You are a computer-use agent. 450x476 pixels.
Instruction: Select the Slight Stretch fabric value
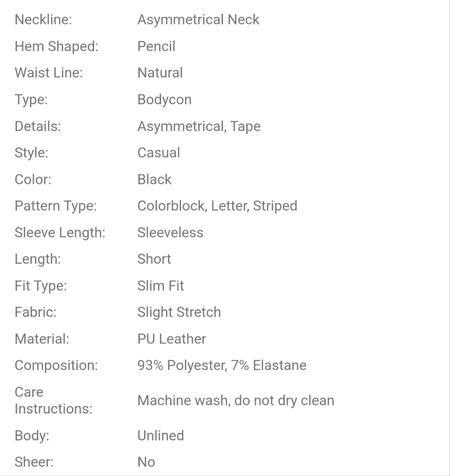tap(179, 312)
